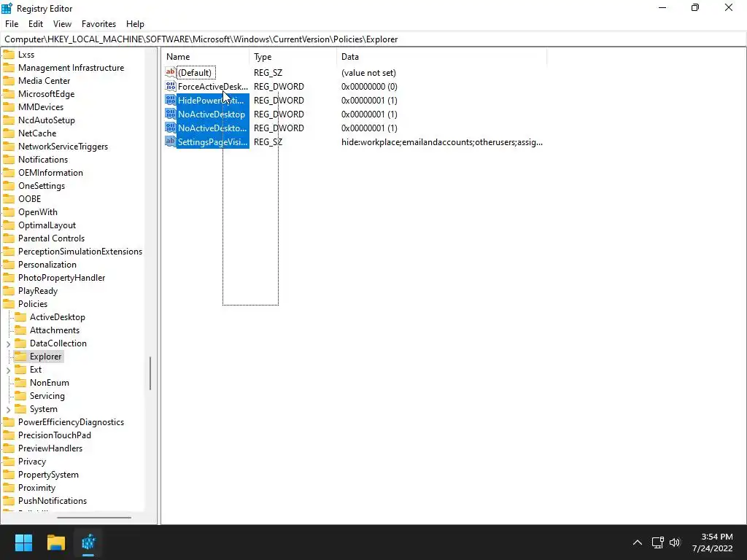The image size is (747, 560).
Task: Select the OEMInformation key
Action: [x=50, y=173]
